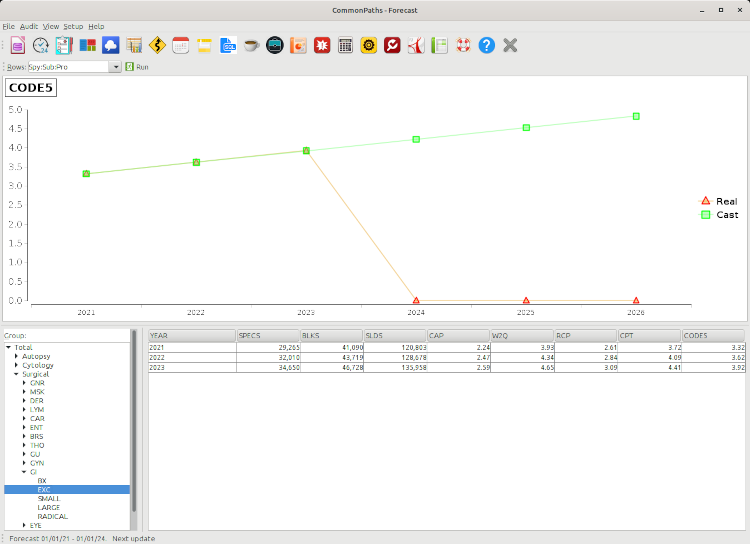Viewport: 750px width, 544px height.
Task: Click the gray X toolbar icon
Action: coord(510,45)
